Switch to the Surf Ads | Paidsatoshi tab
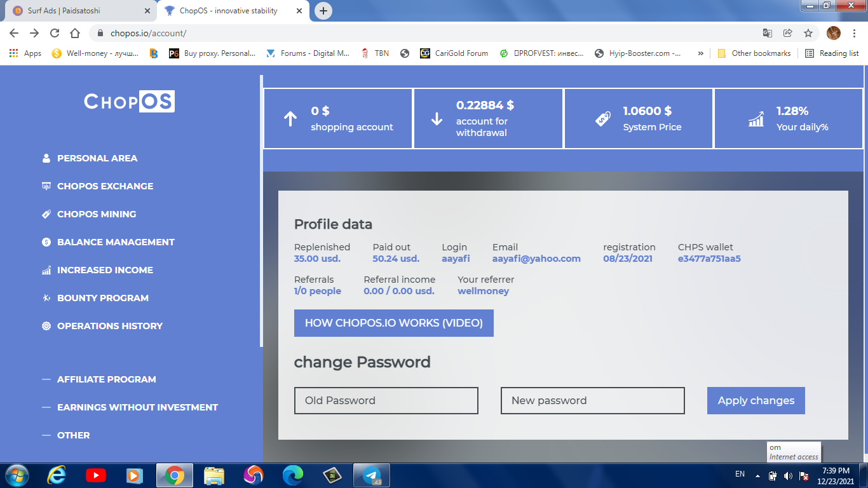Screen dimensions: 868x488 (x=81, y=11)
